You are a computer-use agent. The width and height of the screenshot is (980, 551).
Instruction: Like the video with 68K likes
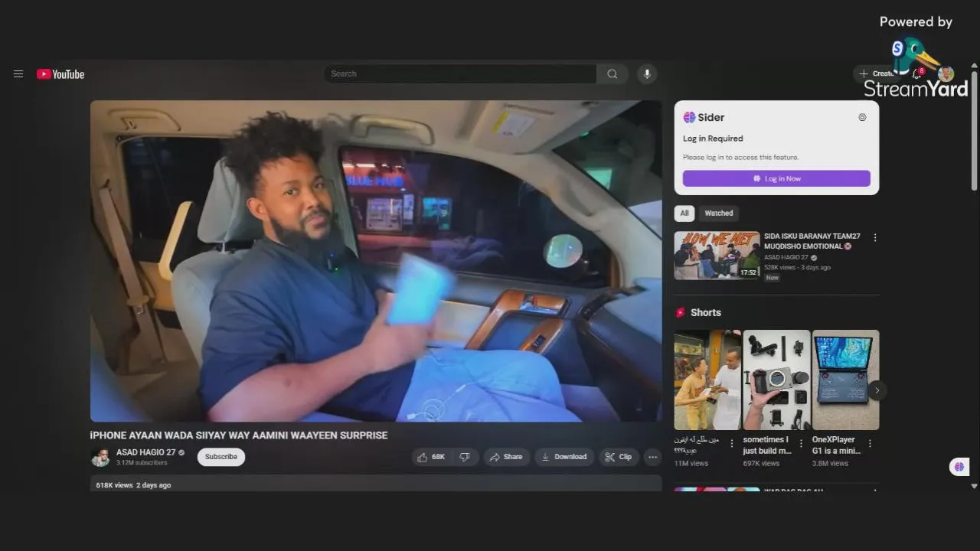(431, 457)
